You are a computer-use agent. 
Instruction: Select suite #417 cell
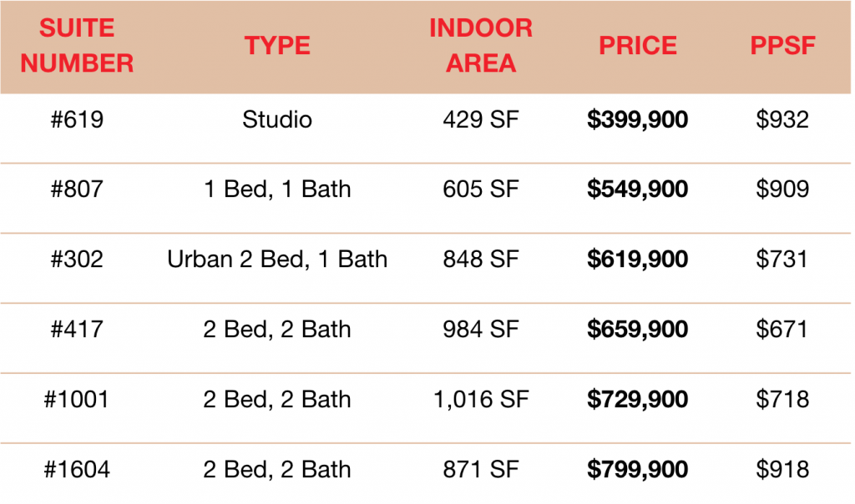(x=77, y=330)
